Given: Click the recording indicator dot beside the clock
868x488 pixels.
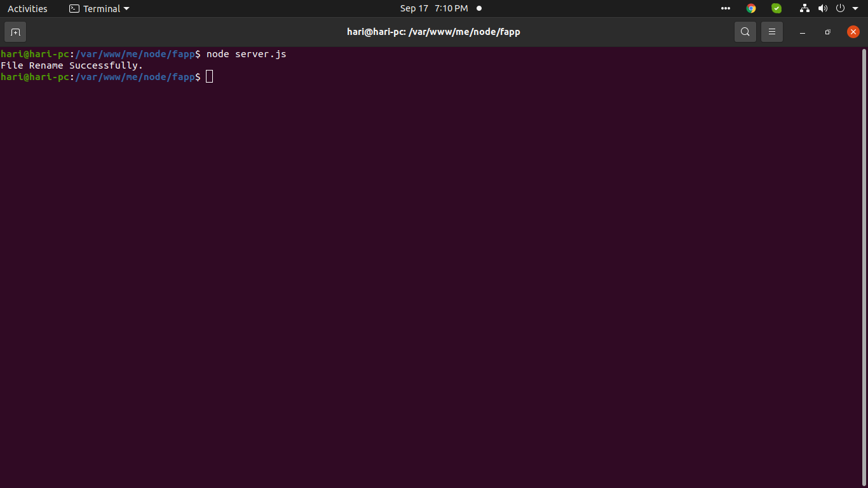Looking at the screenshot, I should (x=479, y=8).
